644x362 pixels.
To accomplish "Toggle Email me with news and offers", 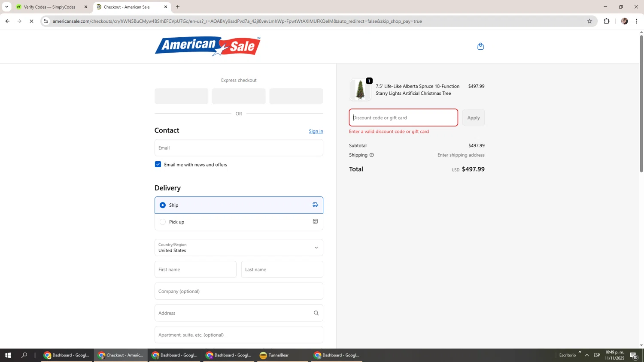I will 158,164.
